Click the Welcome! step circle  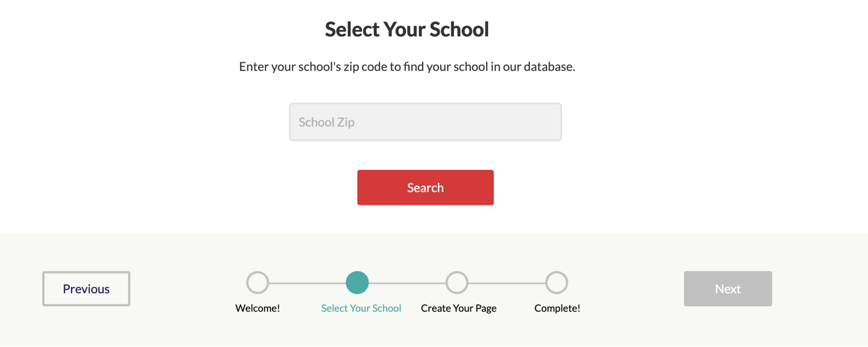coord(258,283)
